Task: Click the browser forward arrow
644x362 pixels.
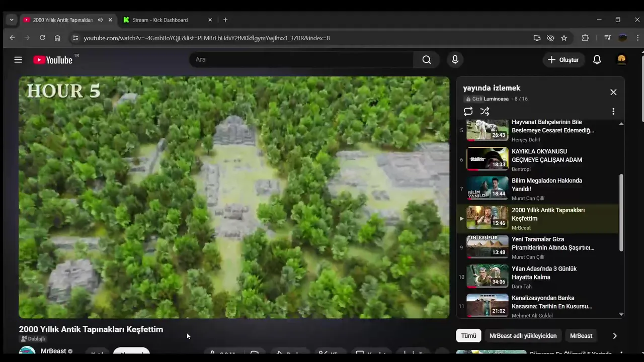Action: click(27, 38)
